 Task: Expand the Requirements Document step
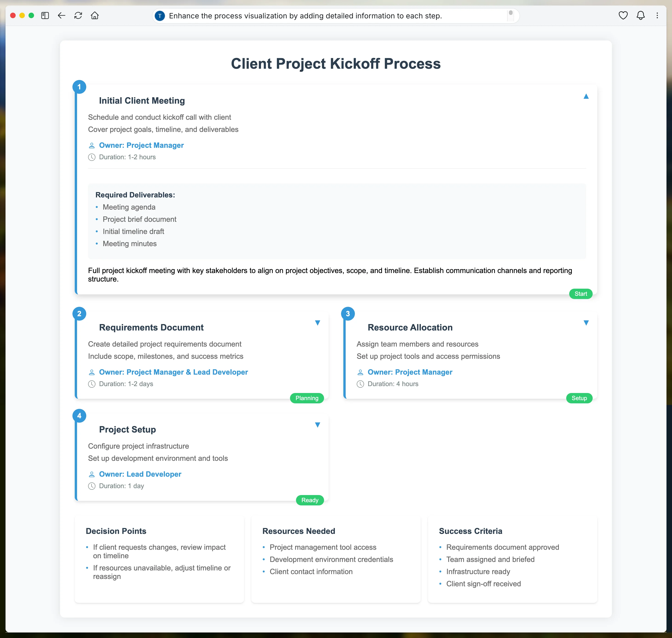tap(317, 323)
